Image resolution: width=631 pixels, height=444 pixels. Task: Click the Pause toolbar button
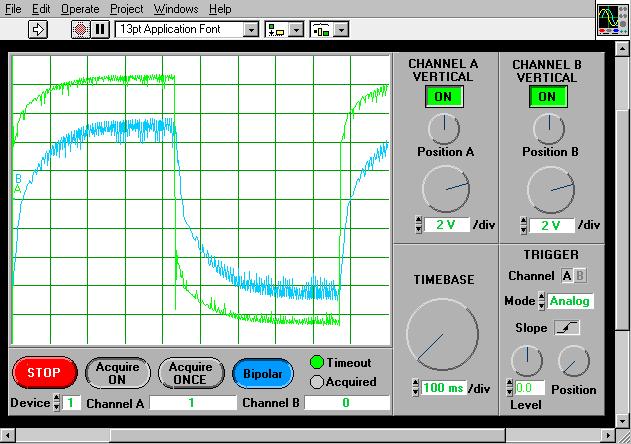pos(100,29)
